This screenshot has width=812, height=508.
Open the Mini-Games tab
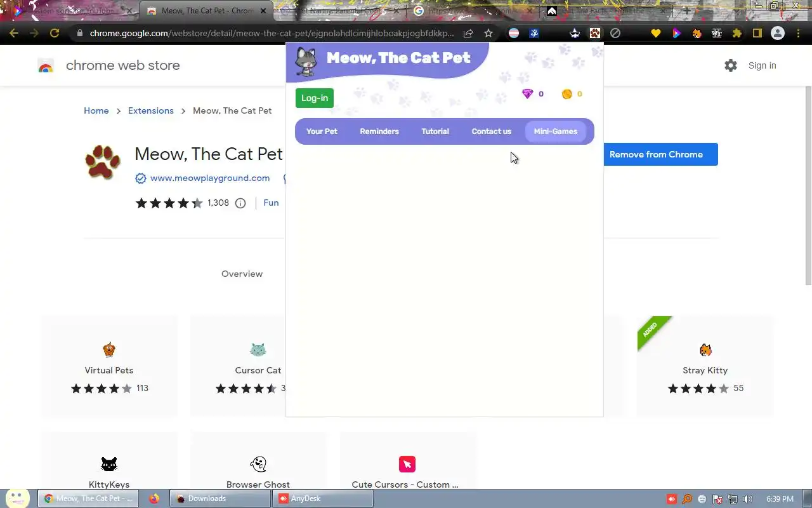(556, 131)
